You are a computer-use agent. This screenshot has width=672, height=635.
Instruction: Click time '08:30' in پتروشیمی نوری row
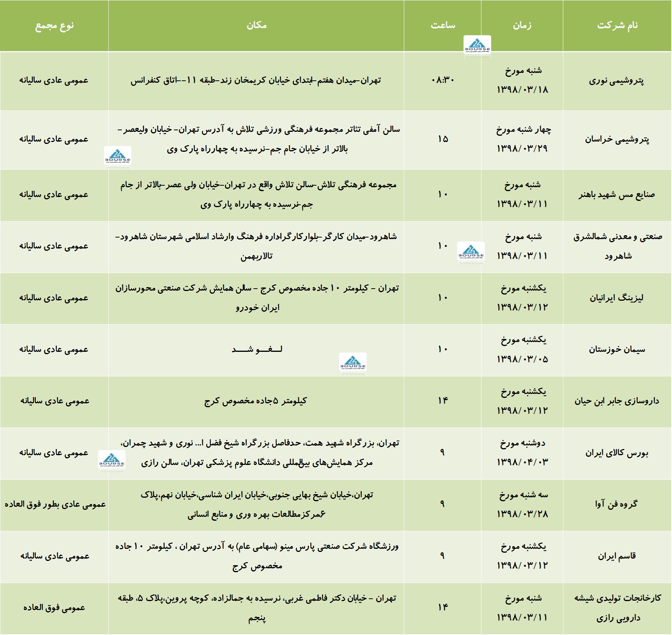coord(443,80)
